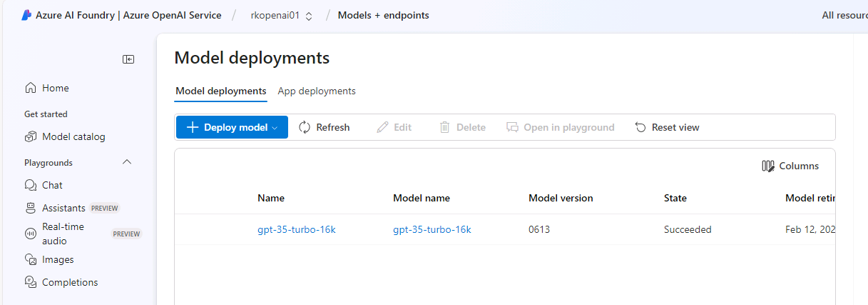Viewport: 868px width, 305px height.
Task: Collapse the Playgrounds section
Action: coord(127,163)
